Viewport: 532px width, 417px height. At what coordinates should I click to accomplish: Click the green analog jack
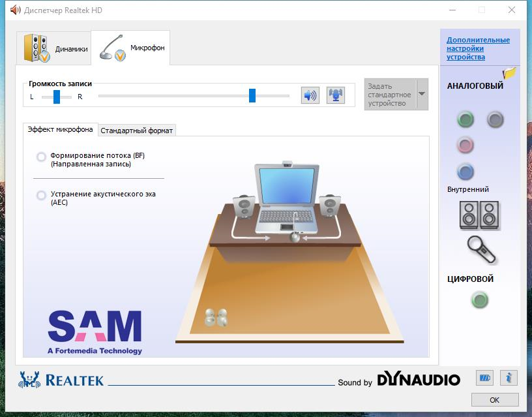(465, 119)
